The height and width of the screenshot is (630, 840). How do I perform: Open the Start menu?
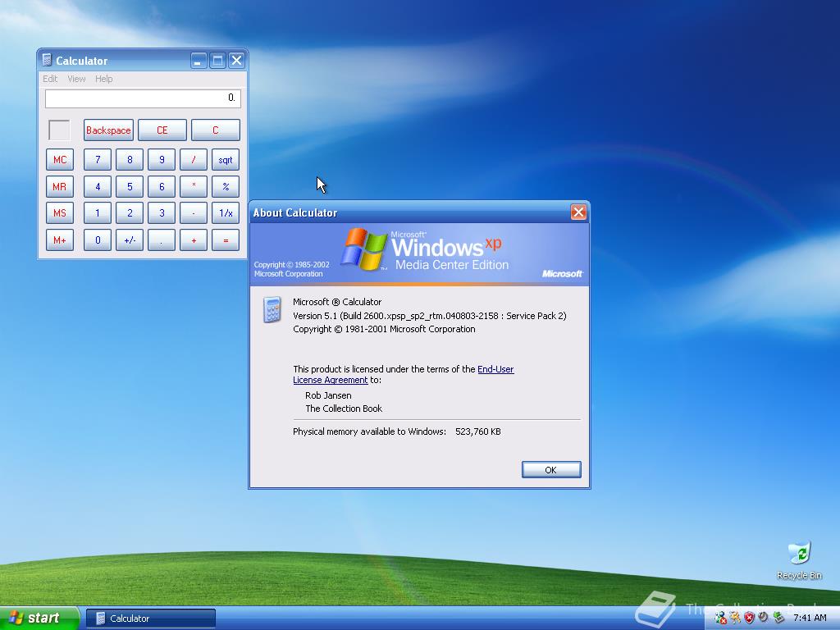[39, 619]
